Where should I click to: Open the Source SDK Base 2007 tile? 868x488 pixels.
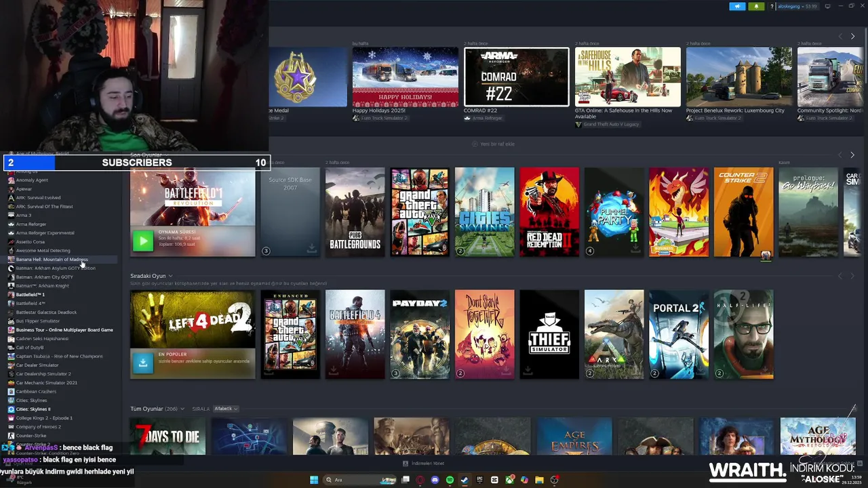290,212
